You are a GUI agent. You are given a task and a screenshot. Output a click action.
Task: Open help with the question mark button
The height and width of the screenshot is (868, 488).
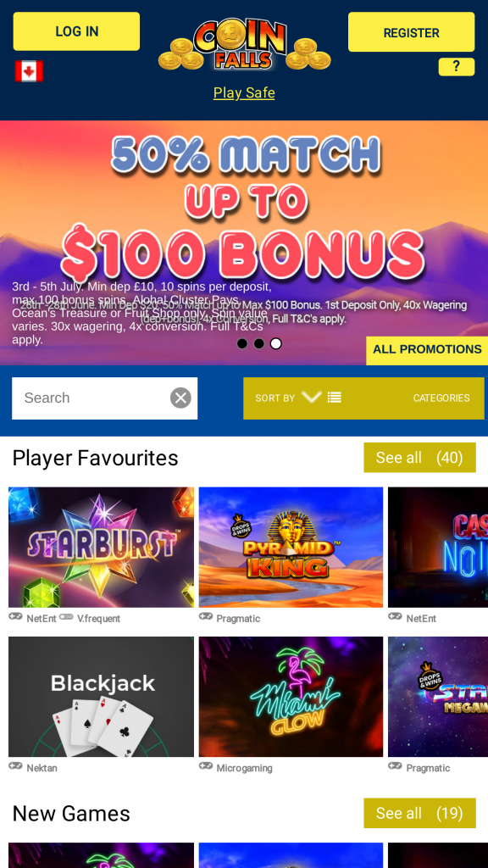(x=457, y=66)
